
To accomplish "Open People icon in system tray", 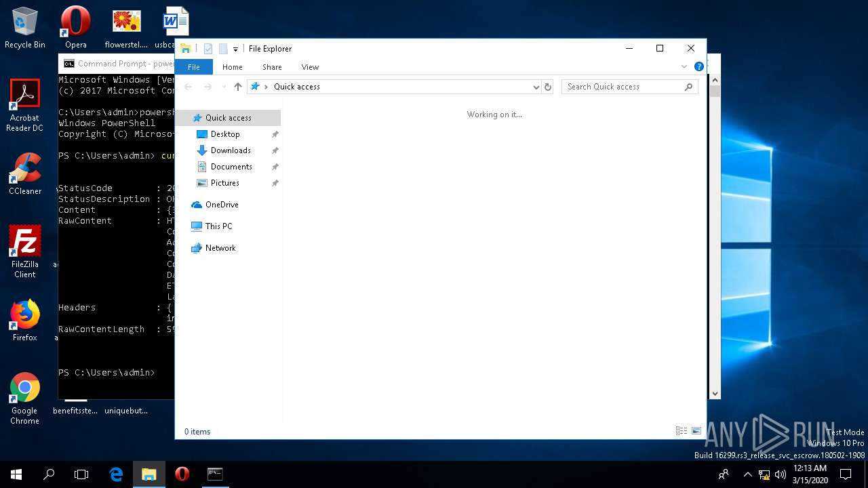I will 724,474.
